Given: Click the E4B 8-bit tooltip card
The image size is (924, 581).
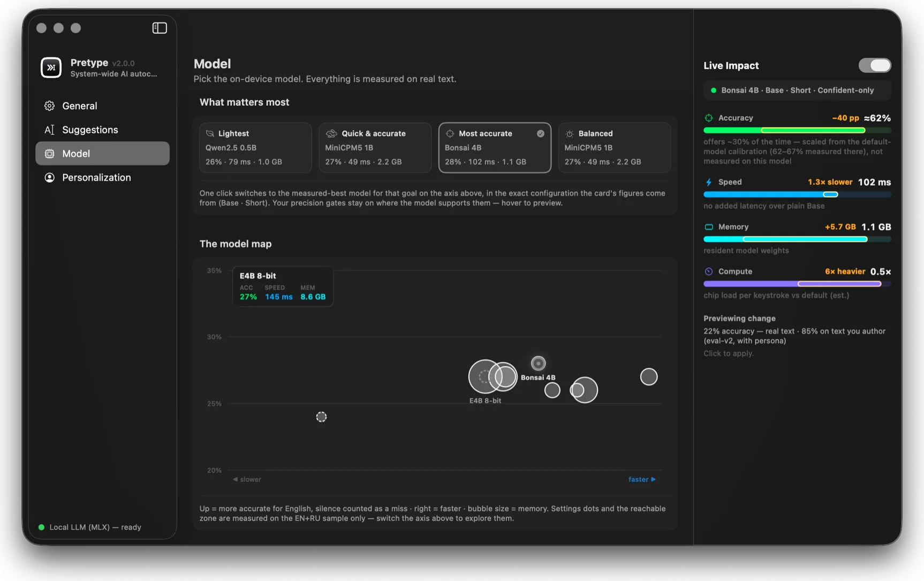Looking at the screenshot, I should pyautogui.click(x=283, y=286).
